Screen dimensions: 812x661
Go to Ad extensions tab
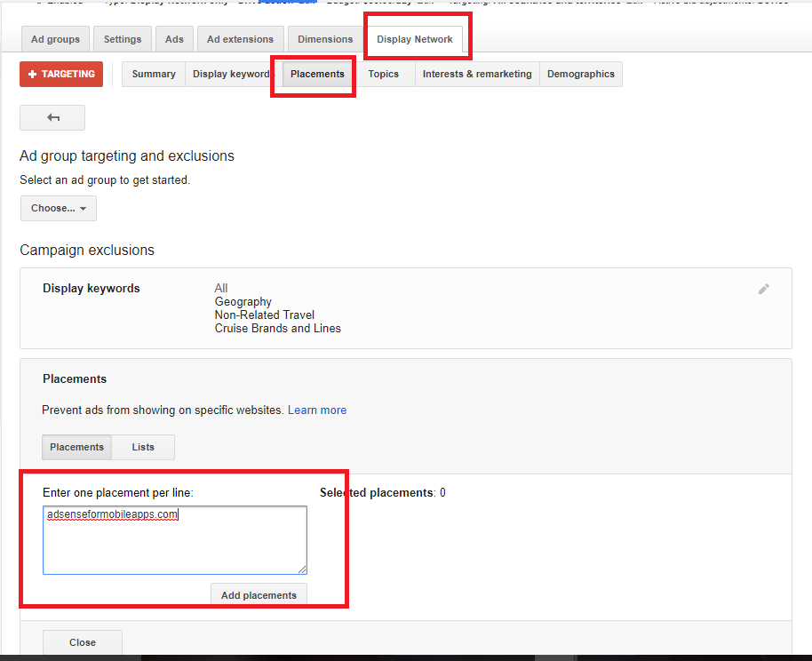point(240,39)
